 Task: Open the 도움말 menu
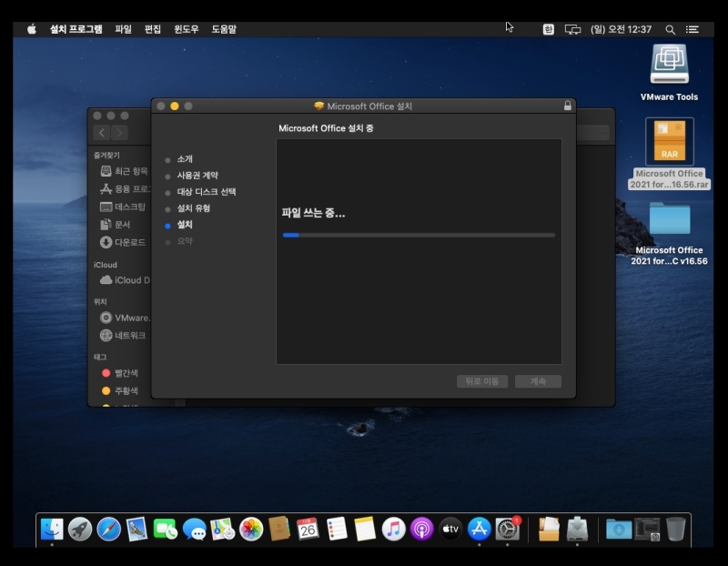(x=224, y=29)
